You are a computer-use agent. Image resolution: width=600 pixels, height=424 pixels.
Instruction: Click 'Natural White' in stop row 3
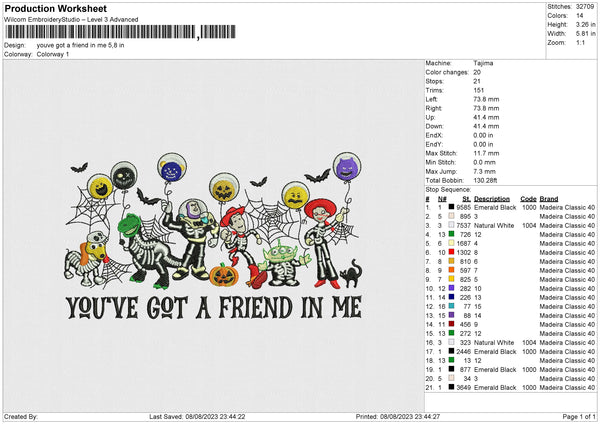click(x=494, y=225)
